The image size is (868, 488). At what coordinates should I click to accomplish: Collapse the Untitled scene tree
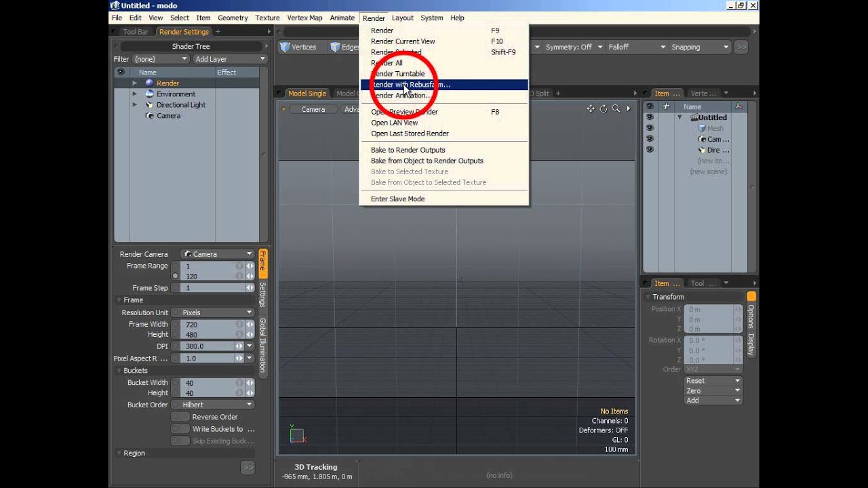pyautogui.click(x=679, y=117)
